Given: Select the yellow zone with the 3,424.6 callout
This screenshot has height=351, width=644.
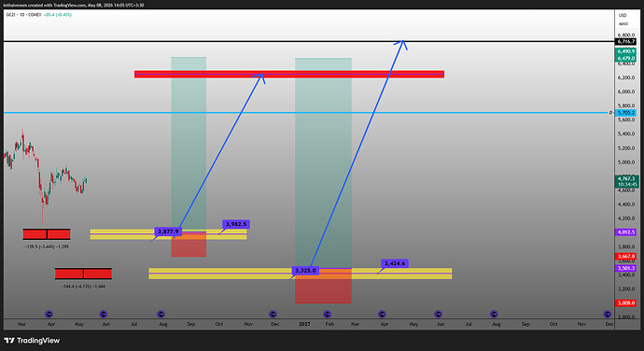Looking at the screenshot, I should (301, 274).
